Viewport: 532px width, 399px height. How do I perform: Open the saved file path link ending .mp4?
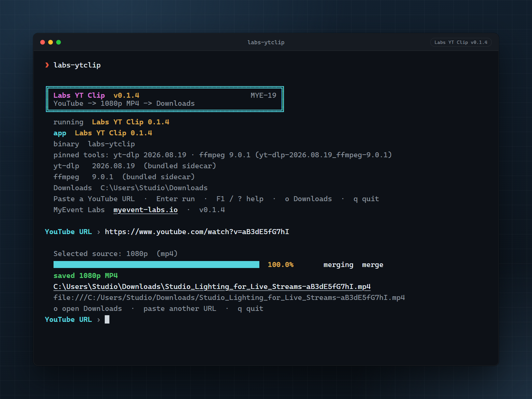coord(212,287)
